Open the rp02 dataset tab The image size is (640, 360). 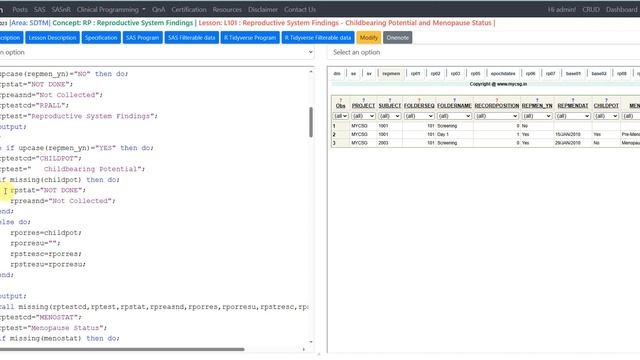[x=436, y=73]
